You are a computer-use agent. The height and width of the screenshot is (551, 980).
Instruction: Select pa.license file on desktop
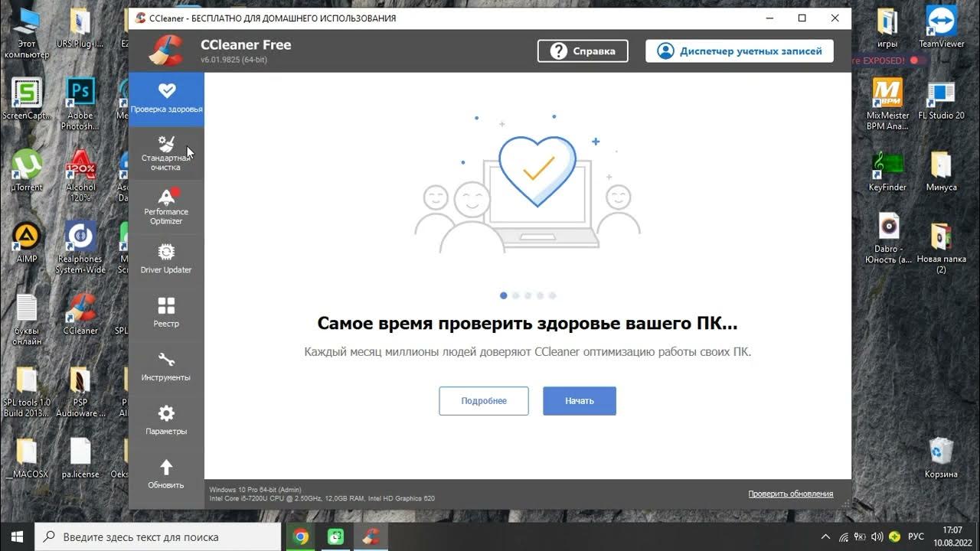point(80,458)
